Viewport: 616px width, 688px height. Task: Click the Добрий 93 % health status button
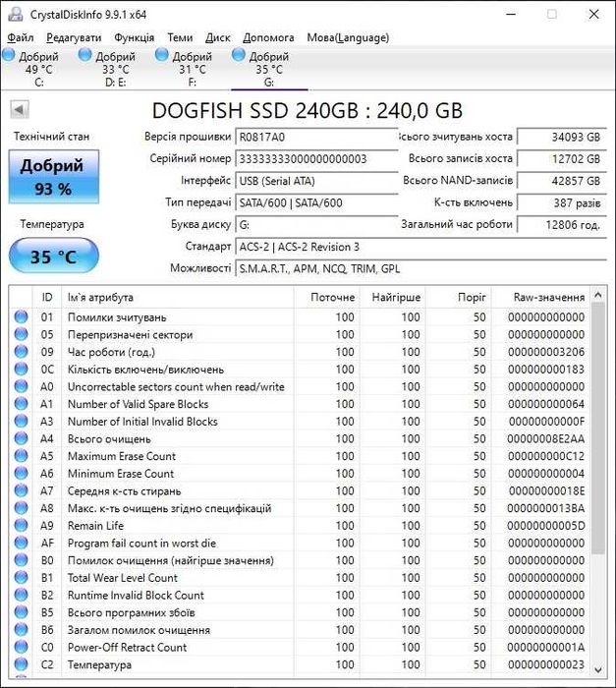pos(53,177)
